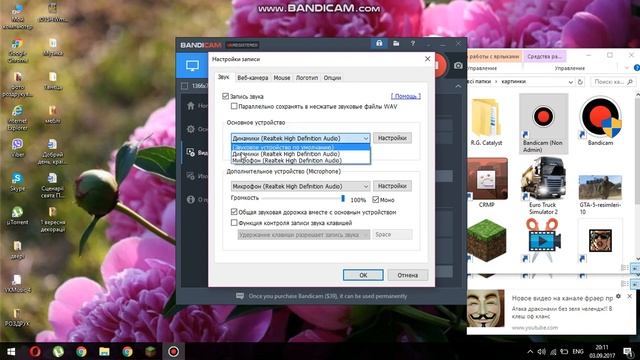Choose 'Звуковое устройство по умолчанию' from the list
The width and height of the screenshot is (640, 360).
pyautogui.click(x=301, y=147)
